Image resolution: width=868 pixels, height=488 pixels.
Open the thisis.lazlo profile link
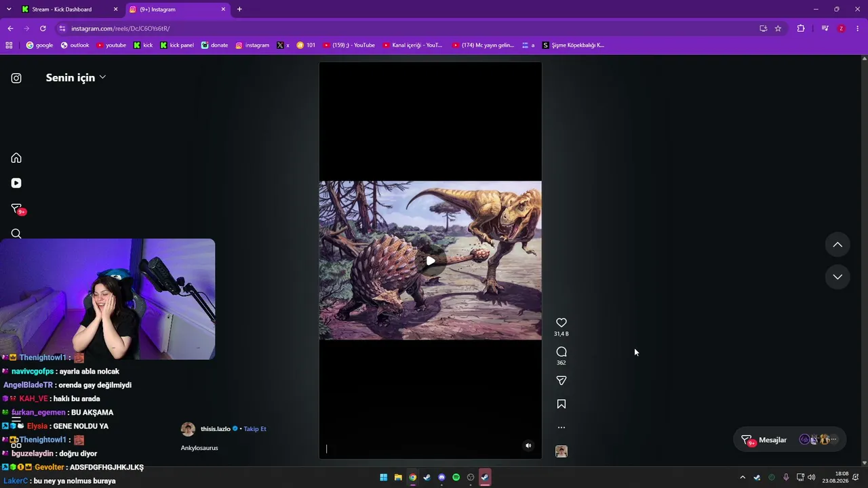216,429
